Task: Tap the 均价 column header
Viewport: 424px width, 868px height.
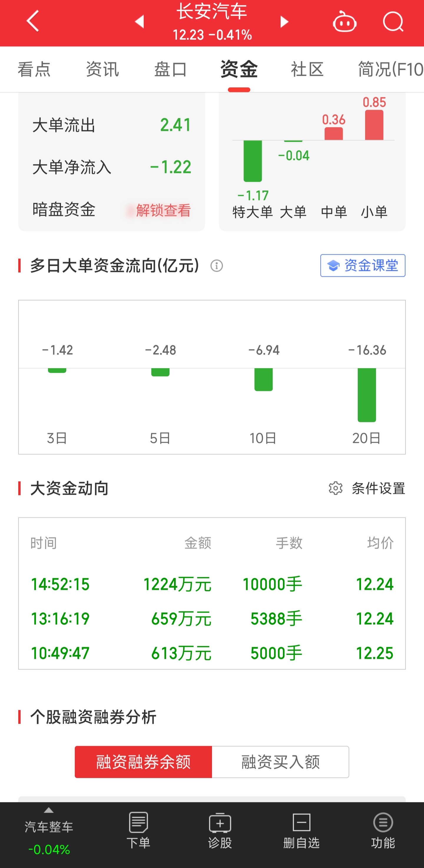Action: (380, 543)
